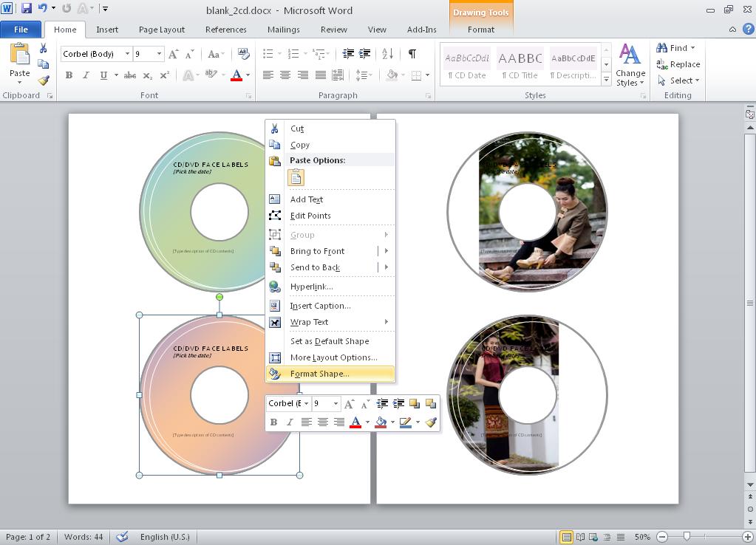756x545 pixels.
Task: Click the Save icon in Quick Access Toolbar
Action: (x=27, y=9)
